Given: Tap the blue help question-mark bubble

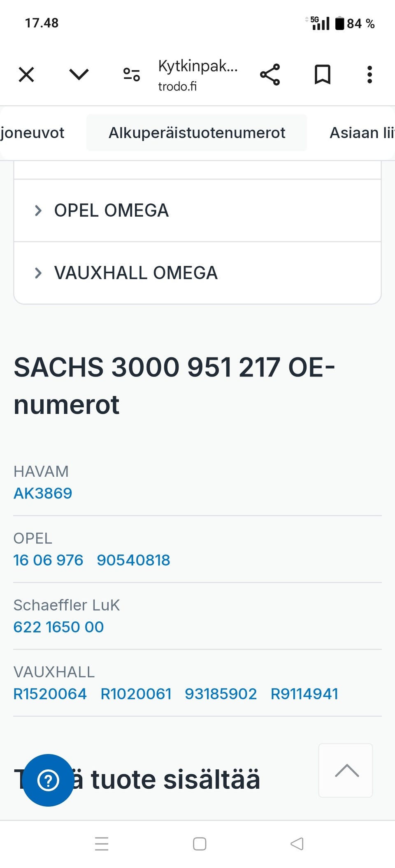Looking at the screenshot, I should point(48,780).
